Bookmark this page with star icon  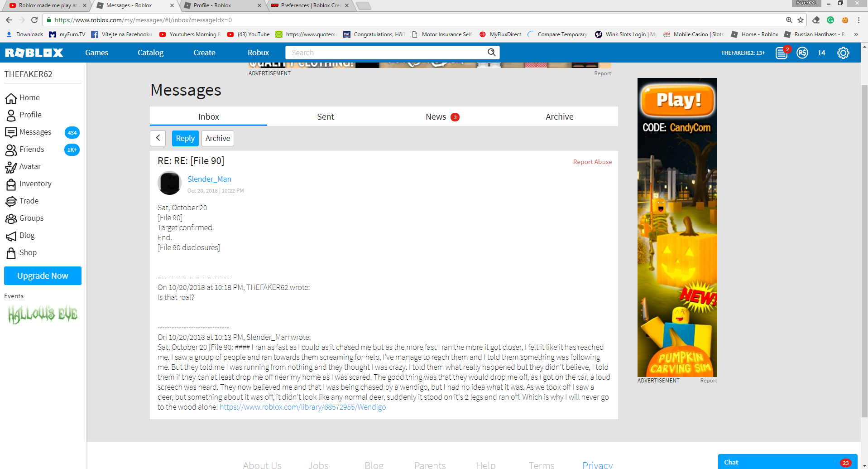click(801, 20)
